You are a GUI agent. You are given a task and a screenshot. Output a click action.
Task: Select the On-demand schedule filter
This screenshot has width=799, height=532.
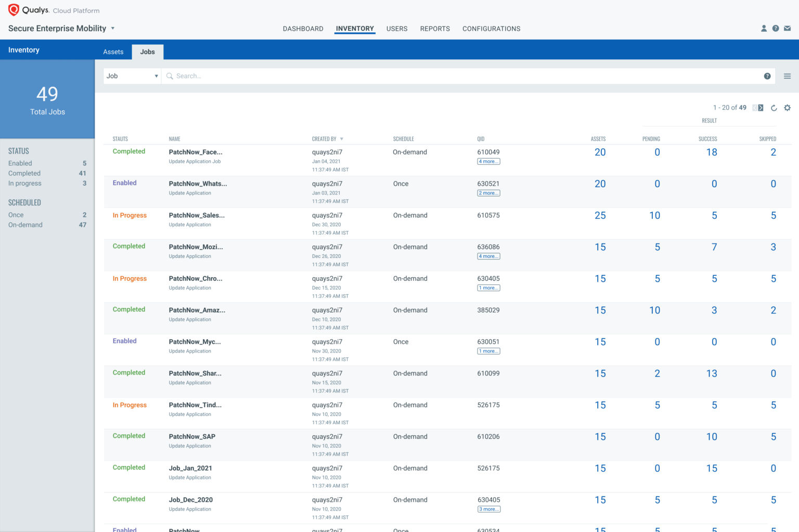[x=25, y=225]
